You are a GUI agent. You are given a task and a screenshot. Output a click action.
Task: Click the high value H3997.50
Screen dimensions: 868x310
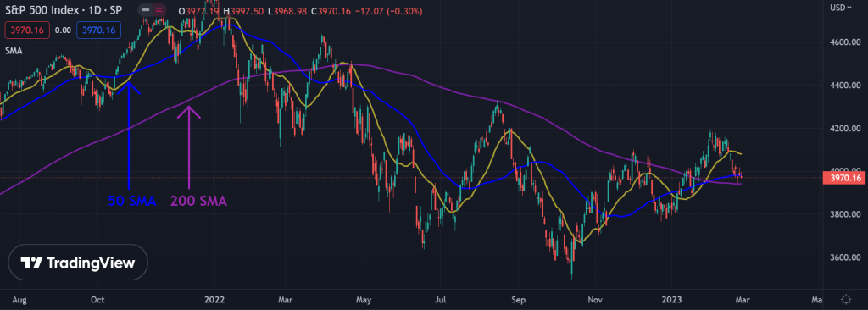(x=243, y=10)
